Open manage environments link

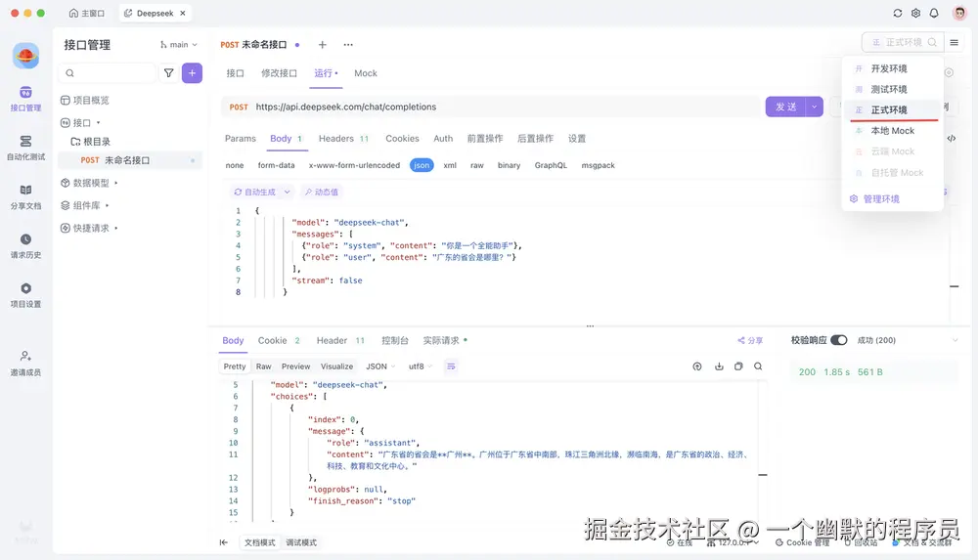pos(874,199)
